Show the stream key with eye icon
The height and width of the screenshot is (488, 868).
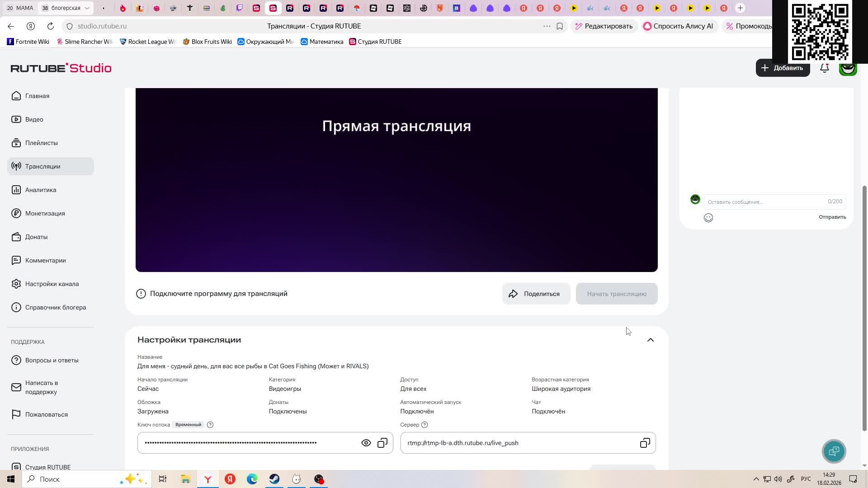tap(366, 443)
